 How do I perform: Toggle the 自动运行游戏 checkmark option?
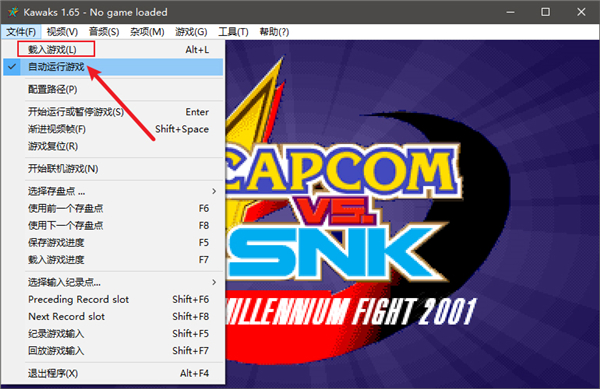(x=113, y=67)
